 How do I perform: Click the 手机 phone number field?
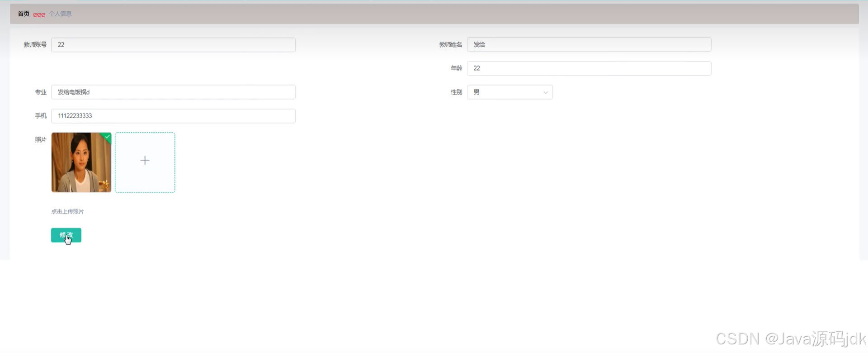173,116
